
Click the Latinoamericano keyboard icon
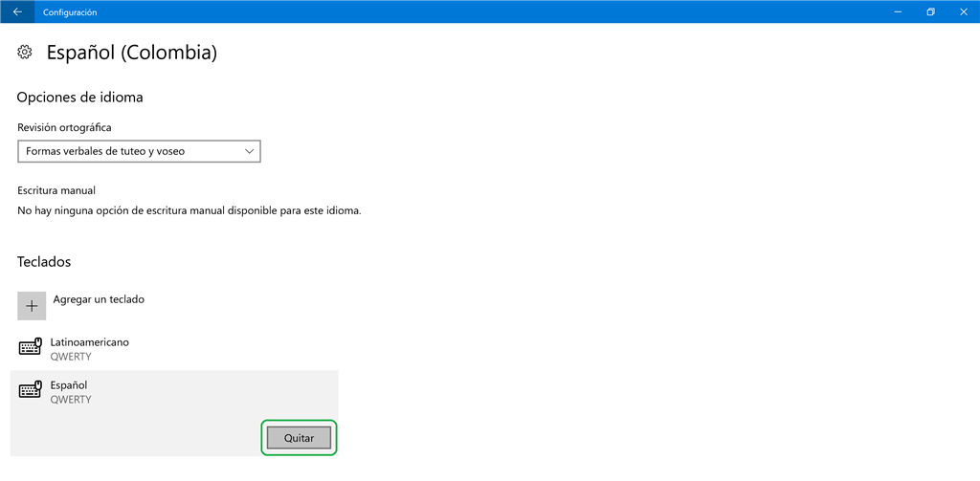click(x=30, y=347)
